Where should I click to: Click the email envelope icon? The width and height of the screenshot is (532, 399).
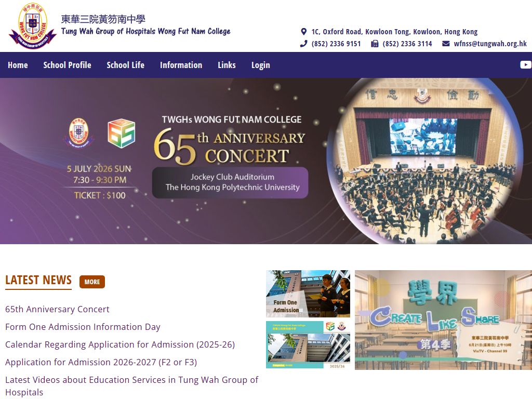[446, 44]
